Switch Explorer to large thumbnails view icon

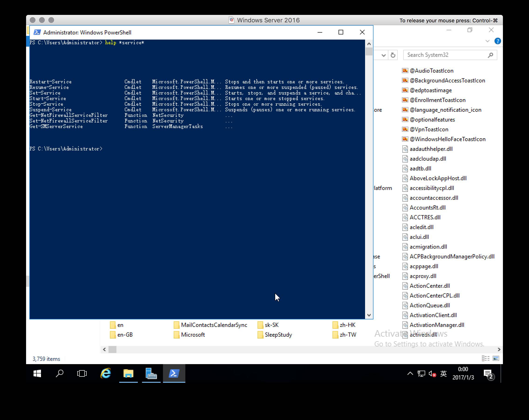(496, 359)
